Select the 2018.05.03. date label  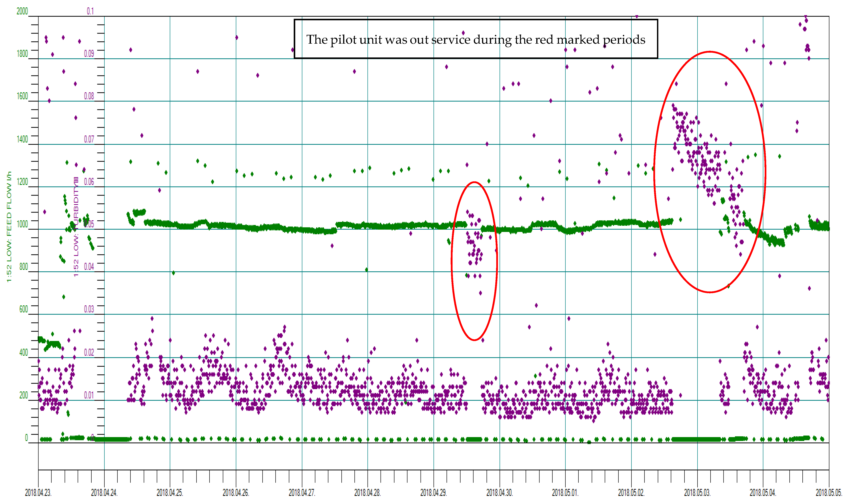point(697,492)
